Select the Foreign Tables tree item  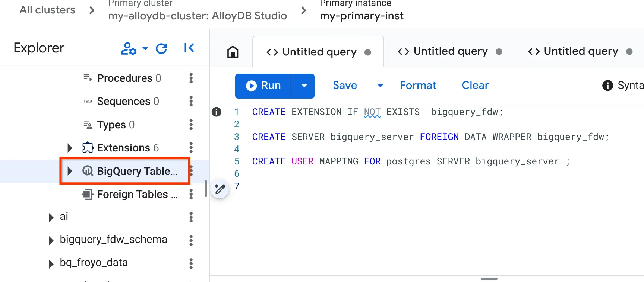137,194
